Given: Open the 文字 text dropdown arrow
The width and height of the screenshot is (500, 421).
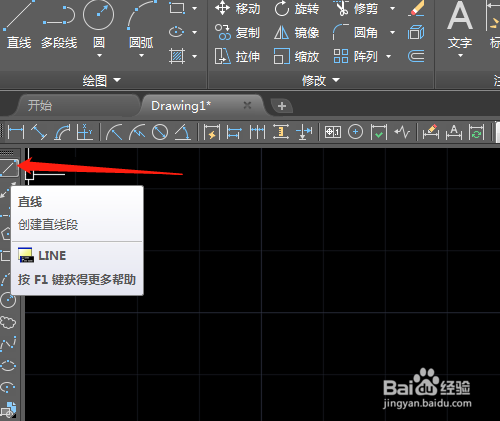Looking at the screenshot, I should click(x=460, y=56).
